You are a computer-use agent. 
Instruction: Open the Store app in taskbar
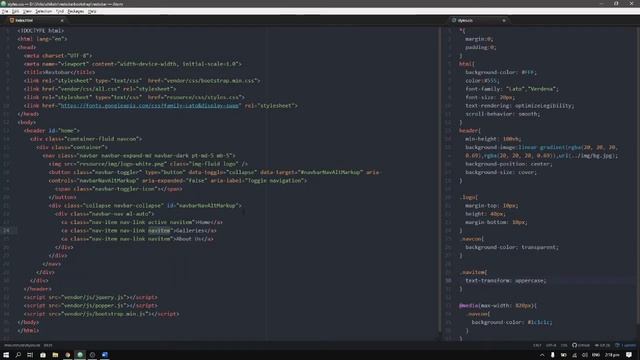pos(43,355)
